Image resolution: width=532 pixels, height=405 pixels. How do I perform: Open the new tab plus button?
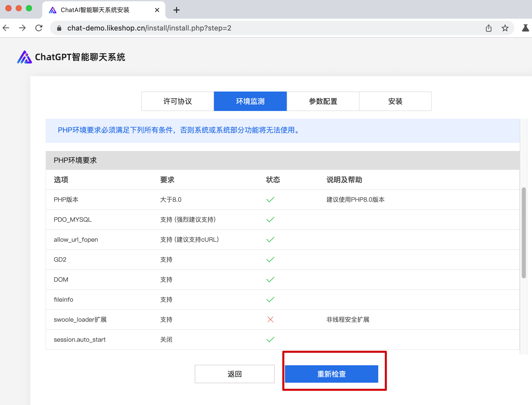(x=177, y=10)
